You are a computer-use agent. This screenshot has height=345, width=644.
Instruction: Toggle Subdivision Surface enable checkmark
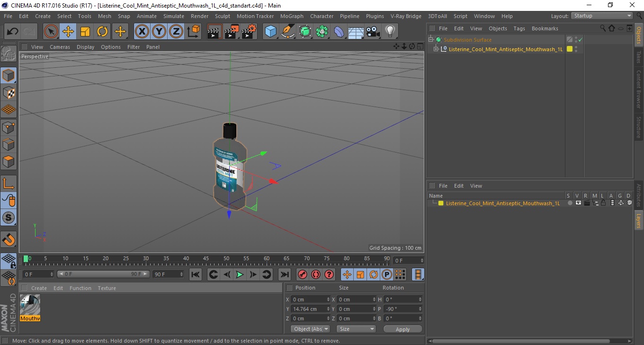coord(580,40)
